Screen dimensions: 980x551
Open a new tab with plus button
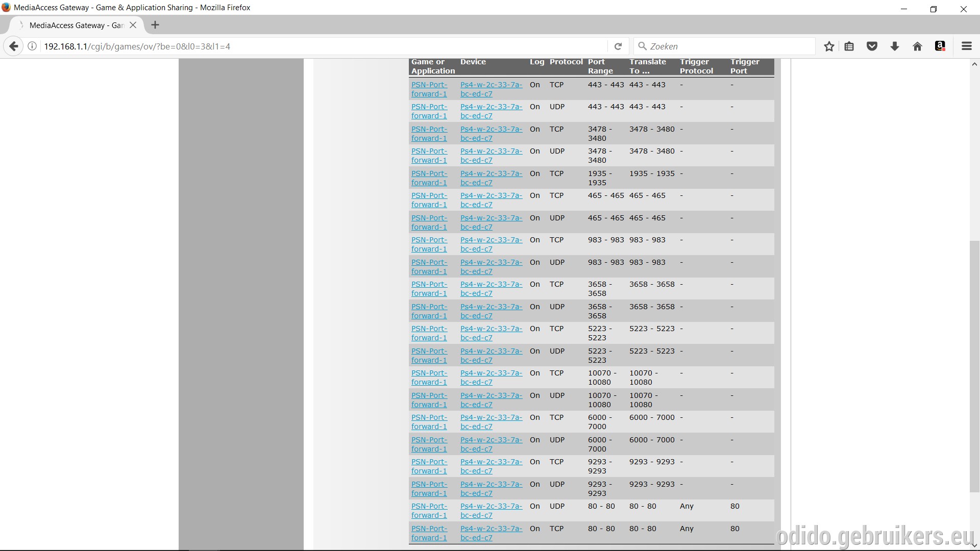(155, 25)
